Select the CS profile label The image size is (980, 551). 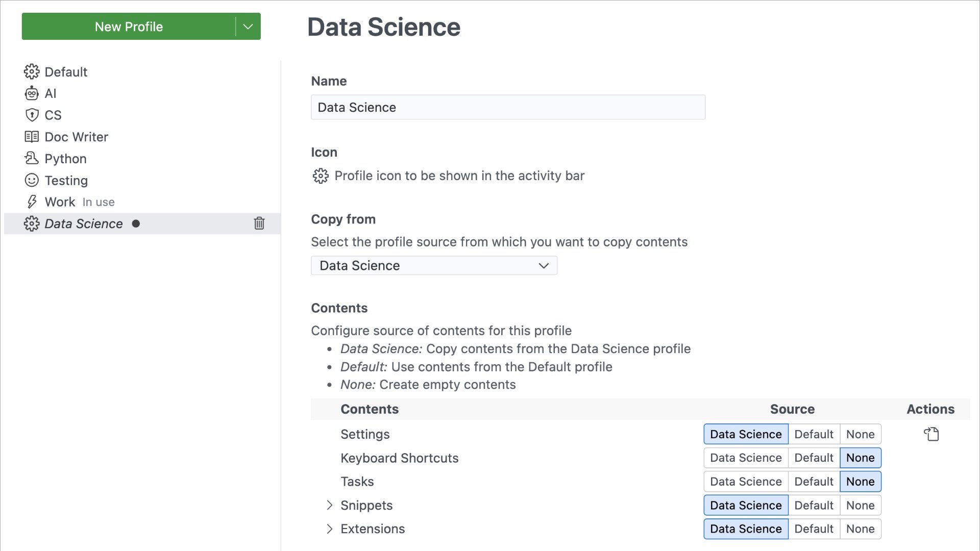(x=53, y=115)
